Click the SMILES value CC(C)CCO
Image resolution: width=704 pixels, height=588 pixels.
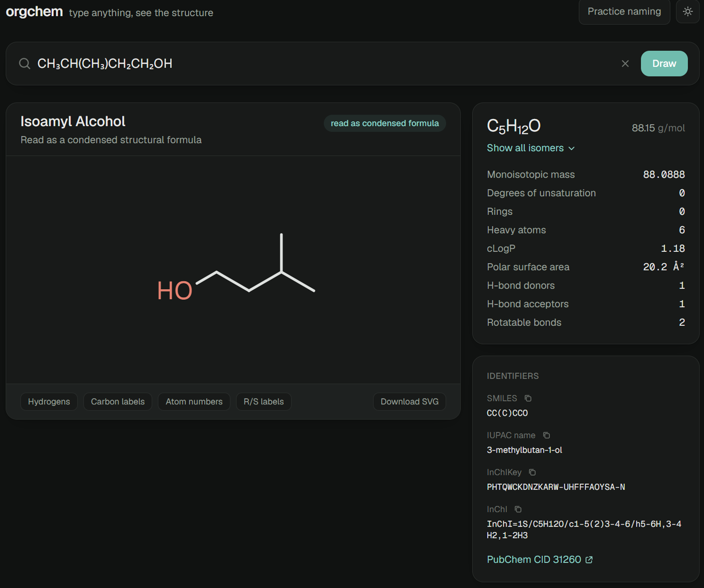tap(507, 413)
